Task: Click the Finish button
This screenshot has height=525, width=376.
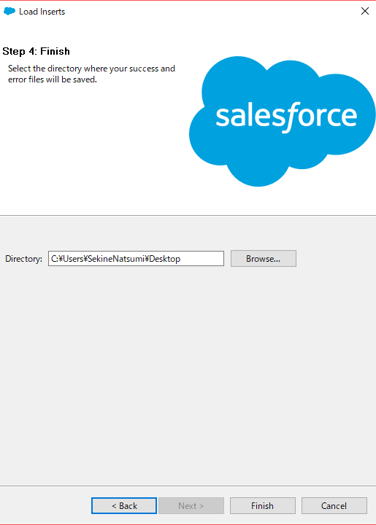Action: click(x=262, y=505)
